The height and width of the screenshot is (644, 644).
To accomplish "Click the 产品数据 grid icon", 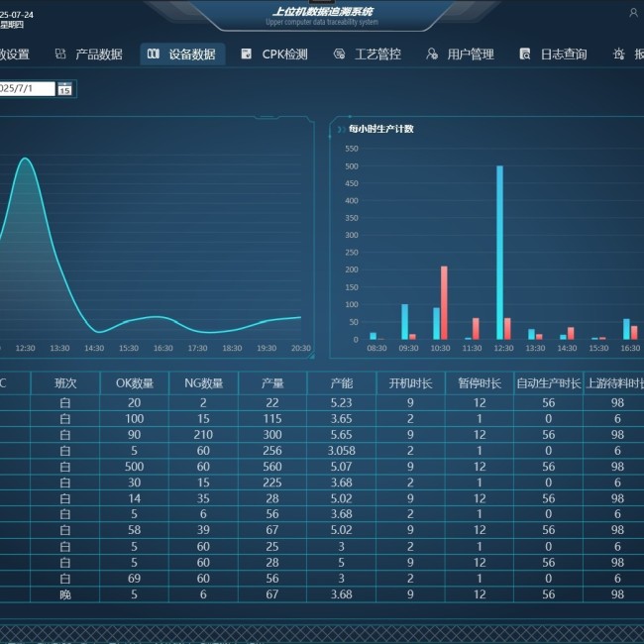I will 60,54.
